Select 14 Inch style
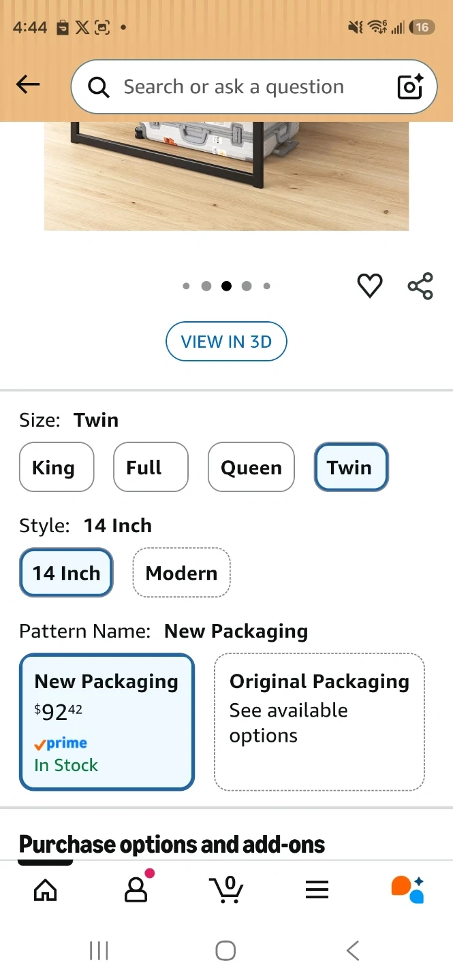The height and width of the screenshot is (980, 453). click(x=66, y=573)
